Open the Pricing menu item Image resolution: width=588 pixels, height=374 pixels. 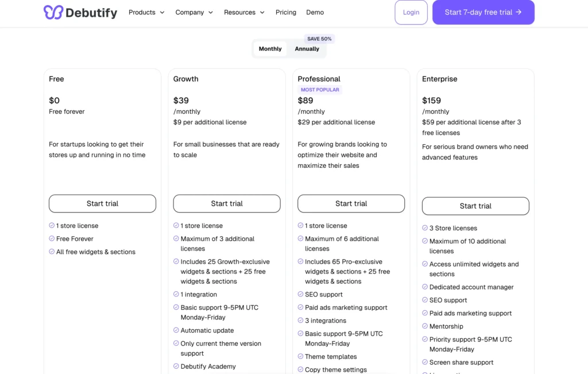pos(285,12)
